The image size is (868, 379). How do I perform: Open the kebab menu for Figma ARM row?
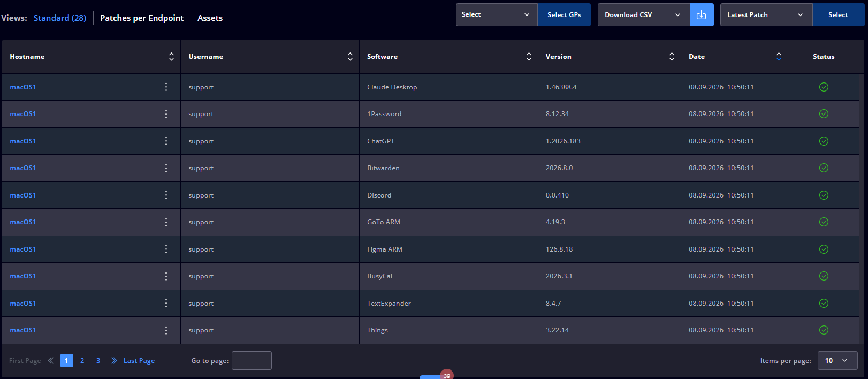[166, 249]
